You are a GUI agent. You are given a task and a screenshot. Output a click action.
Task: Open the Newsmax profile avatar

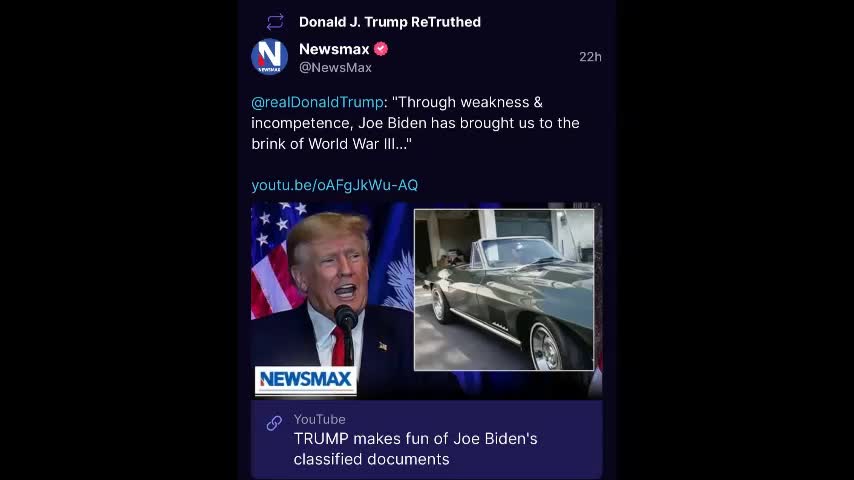(x=270, y=57)
